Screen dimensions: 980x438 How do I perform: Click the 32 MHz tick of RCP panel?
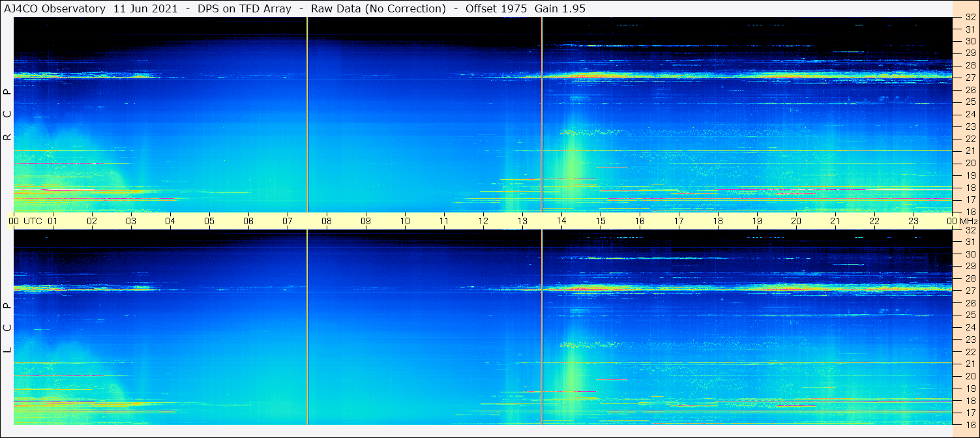[x=970, y=18]
